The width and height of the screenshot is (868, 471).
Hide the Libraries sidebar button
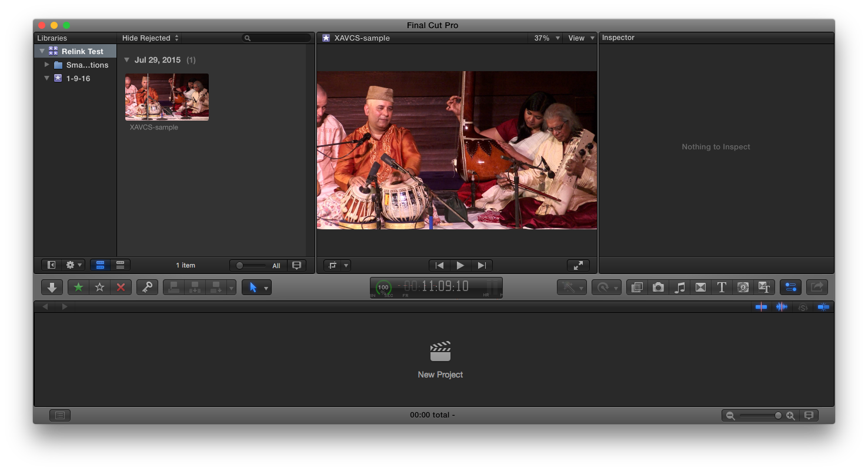(51, 265)
